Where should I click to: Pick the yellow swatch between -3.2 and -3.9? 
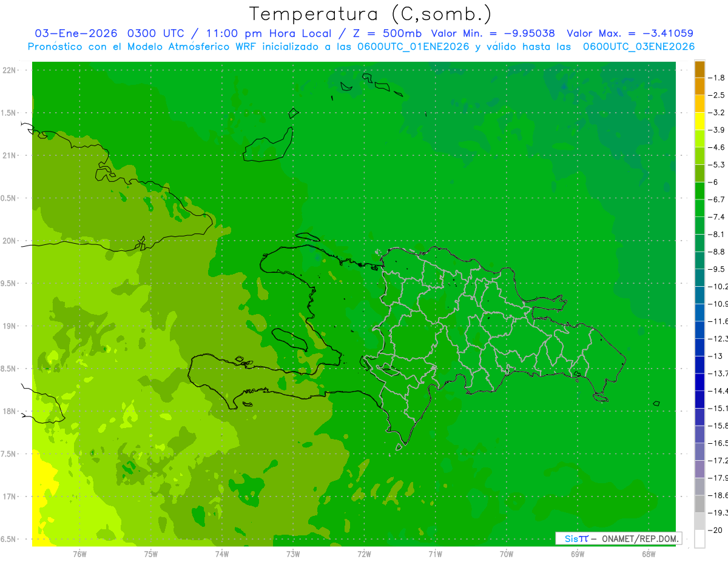[699, 121]
